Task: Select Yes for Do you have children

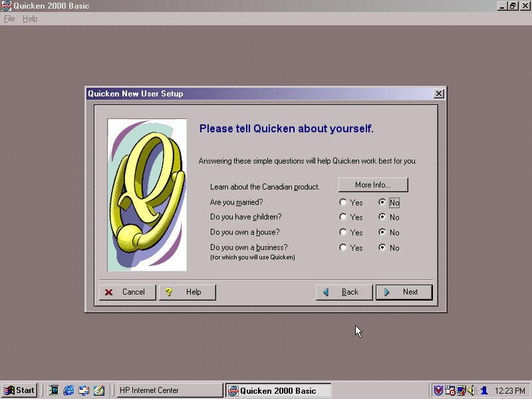Action: [x=343, y=217]
